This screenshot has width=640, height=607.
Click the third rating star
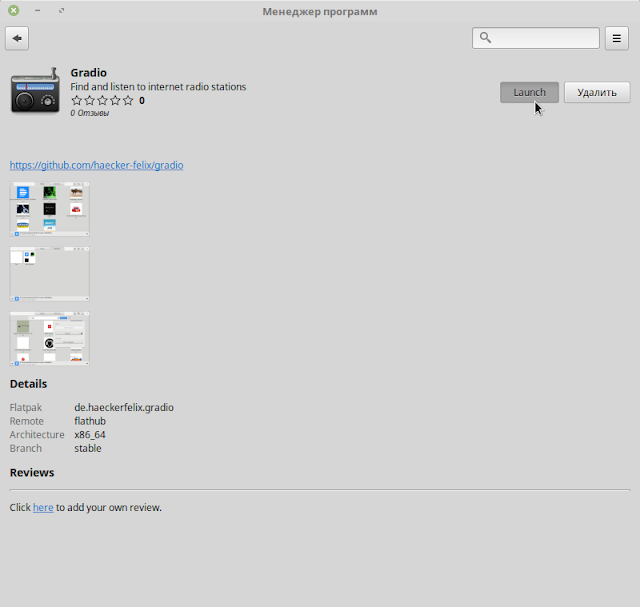click(x=102, y=100)
